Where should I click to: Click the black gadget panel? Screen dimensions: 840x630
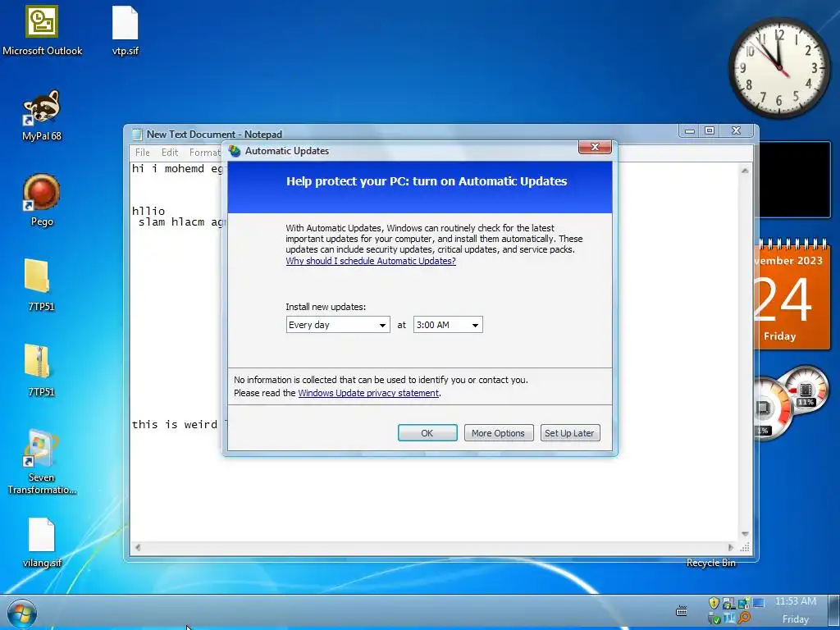click(792, 180)
